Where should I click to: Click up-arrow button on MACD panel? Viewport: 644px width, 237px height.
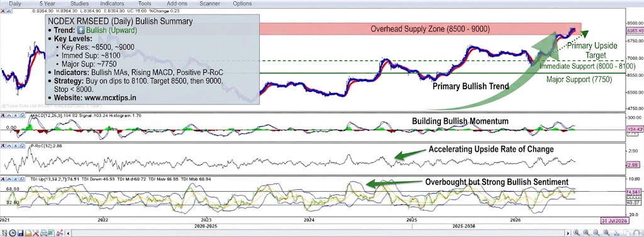click(9, 116)
